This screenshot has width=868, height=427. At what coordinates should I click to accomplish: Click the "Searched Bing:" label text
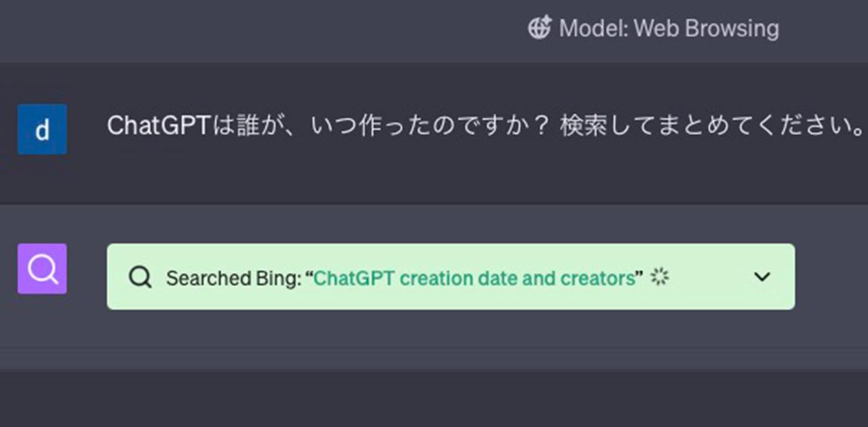[234, 278]
